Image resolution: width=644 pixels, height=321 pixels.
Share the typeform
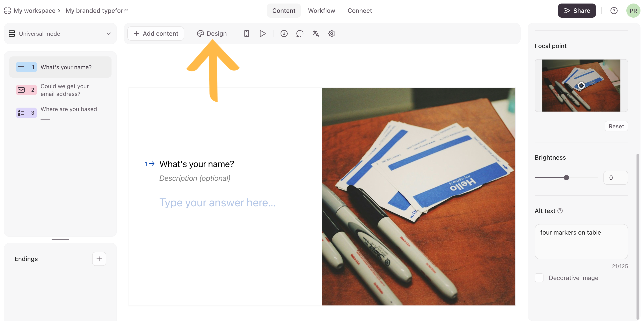point(577,11)
